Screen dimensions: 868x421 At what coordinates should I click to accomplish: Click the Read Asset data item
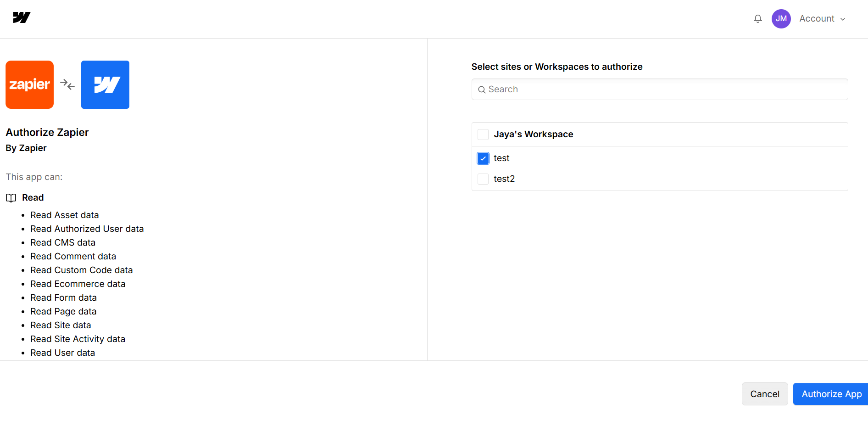point(65,215)
